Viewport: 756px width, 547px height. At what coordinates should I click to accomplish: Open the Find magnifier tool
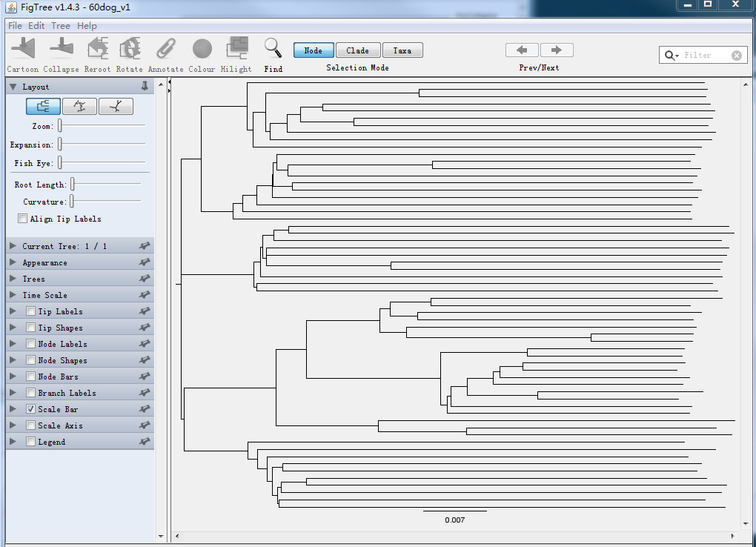[x=273, y=48]
